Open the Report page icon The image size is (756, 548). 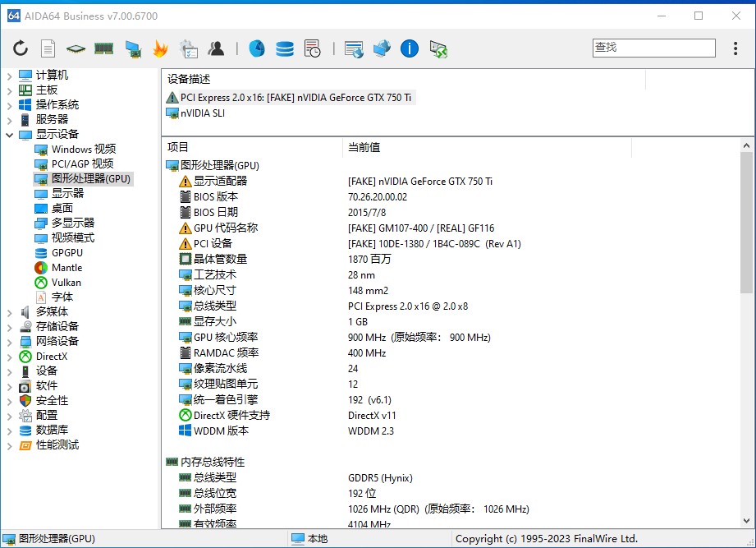48,48
